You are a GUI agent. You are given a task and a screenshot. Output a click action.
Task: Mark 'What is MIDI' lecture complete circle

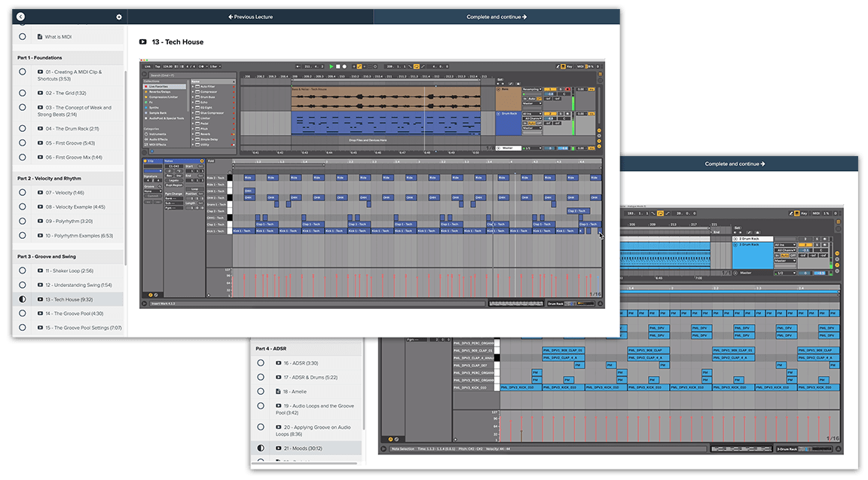pyautogui.click(x=22, y=36)
